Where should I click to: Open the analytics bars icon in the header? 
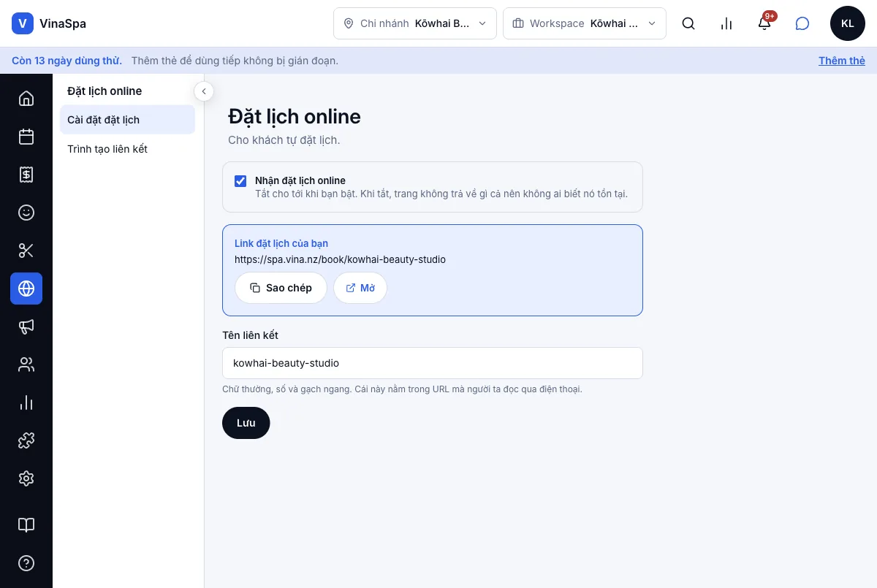tap(726, 23)
